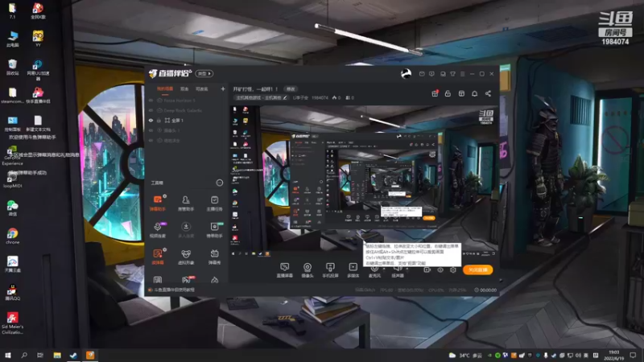Click the 修改 button next to stream title
Screen dimensions: 644x362
(x=291, y=89)
